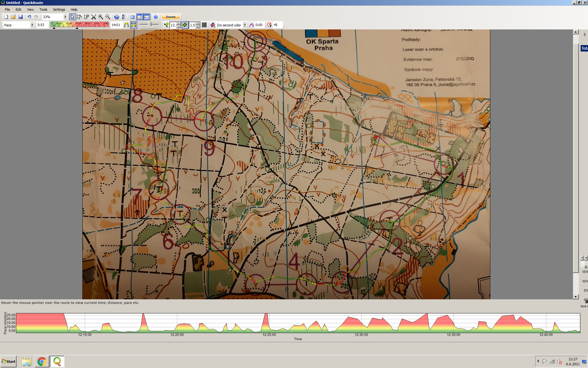Select the cut route scissors tool
Viewport: 588px width, 368px height.
point(94,17)
